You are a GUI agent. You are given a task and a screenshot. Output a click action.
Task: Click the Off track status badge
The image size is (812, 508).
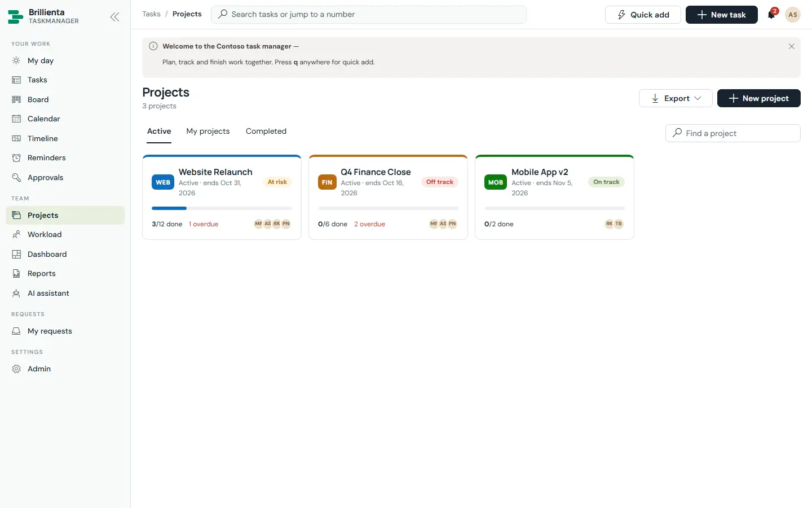click(x=440, y=182)
